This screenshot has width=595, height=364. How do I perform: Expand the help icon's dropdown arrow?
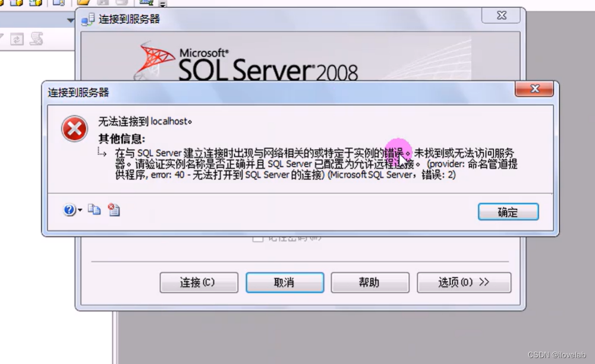pyautogui.click(x=80, y=210)
